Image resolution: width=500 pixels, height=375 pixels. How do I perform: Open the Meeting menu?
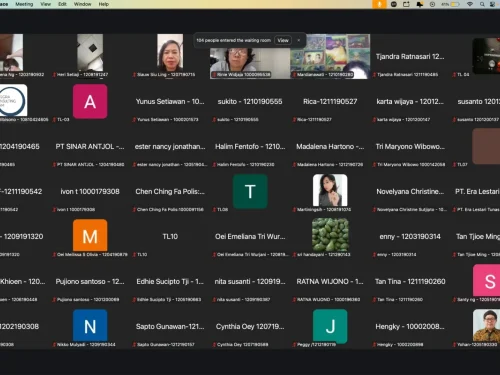(x=24, y=4)
